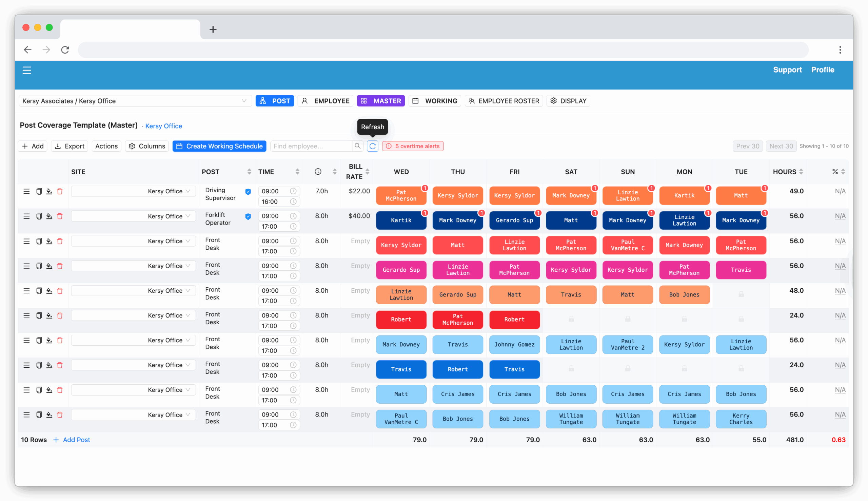Click the search magnifier icon
Image resolution: width=868 pixels, height=501 pixels.
pos(358,146)
